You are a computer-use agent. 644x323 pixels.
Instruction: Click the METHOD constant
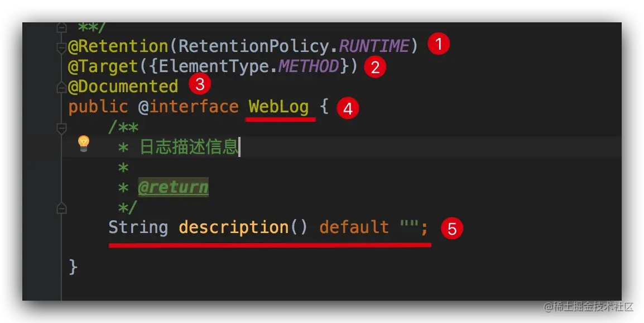309,66
